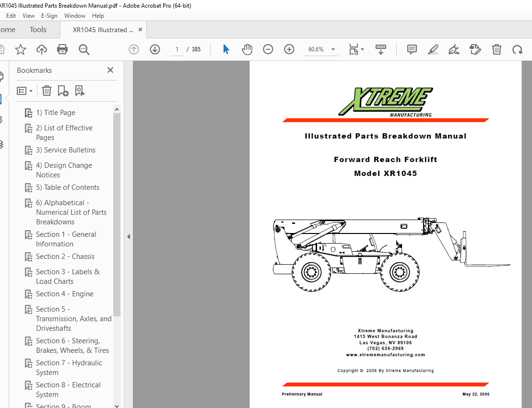The image size is (532, 408).
Task: Delete selected bookmark trash icon
Action: 47,91
